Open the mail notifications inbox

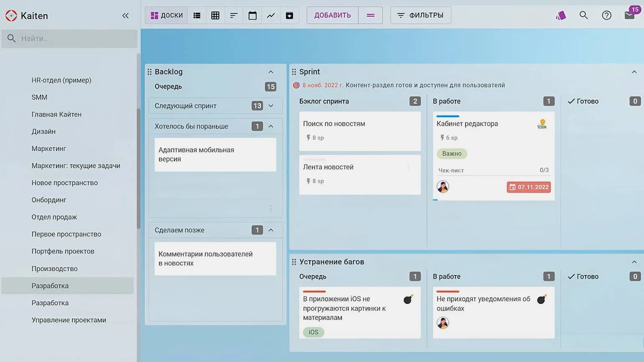629,15
